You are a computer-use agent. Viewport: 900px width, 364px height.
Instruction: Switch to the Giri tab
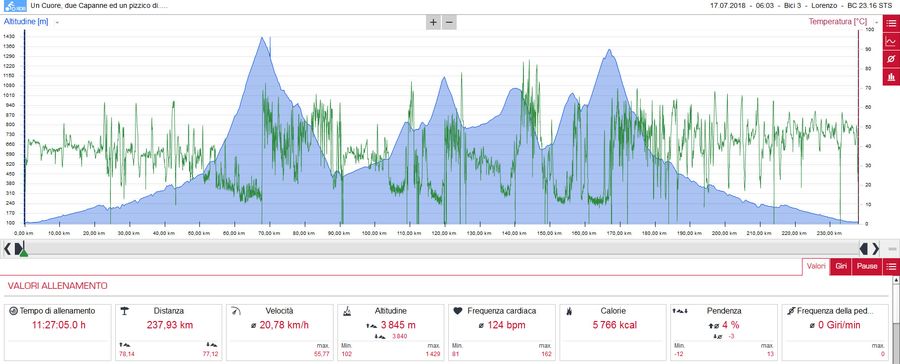point(841,267)
